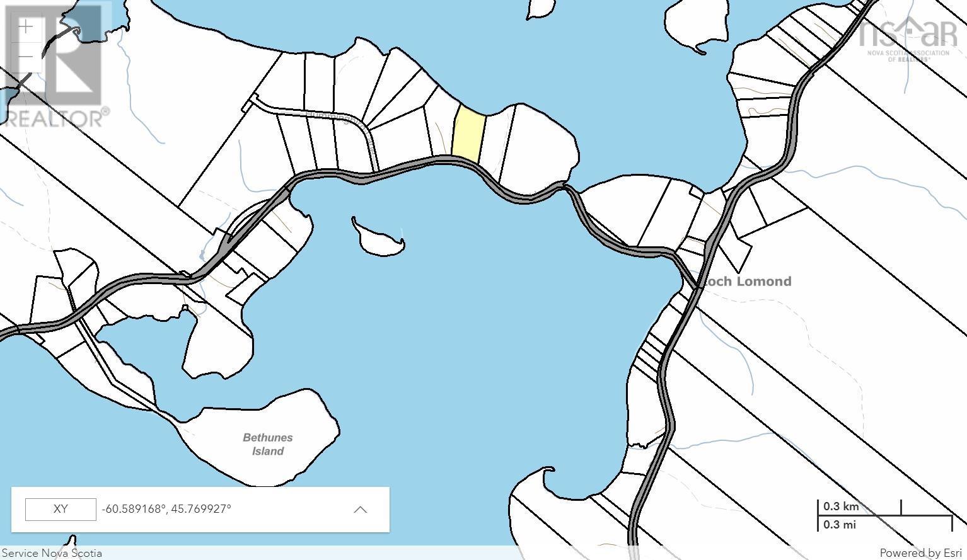This screenshot has height=560, width=967.
Task: Click the NSAR association logo
Action: (x=908, y=38)
